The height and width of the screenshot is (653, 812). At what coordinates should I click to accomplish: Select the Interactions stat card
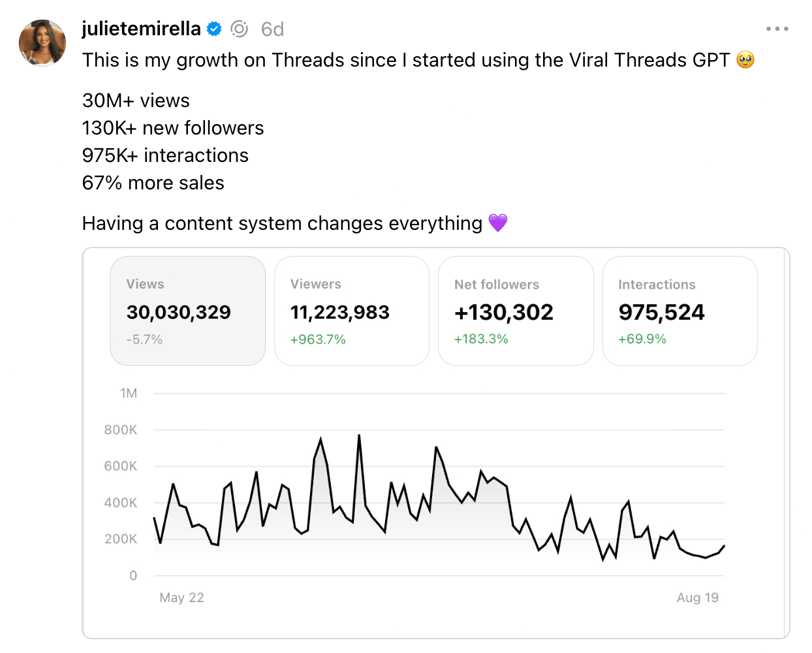point(680,311)
